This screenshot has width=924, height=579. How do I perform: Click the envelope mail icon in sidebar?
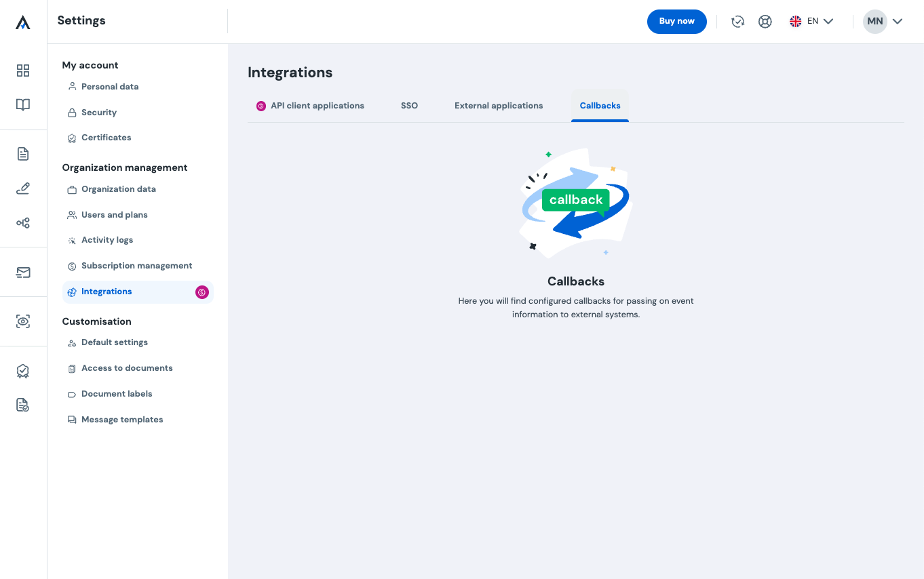click(23, 273)
